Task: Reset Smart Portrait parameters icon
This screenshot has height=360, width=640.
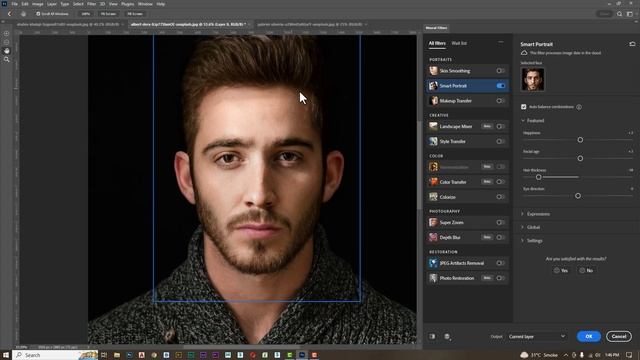Action: [x=632, y=44]
